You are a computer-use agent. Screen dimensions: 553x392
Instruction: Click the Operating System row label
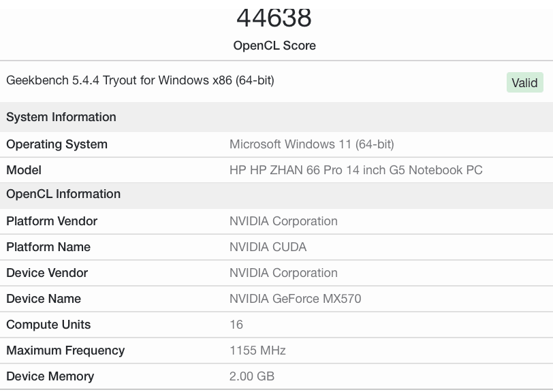coord(58,144)
